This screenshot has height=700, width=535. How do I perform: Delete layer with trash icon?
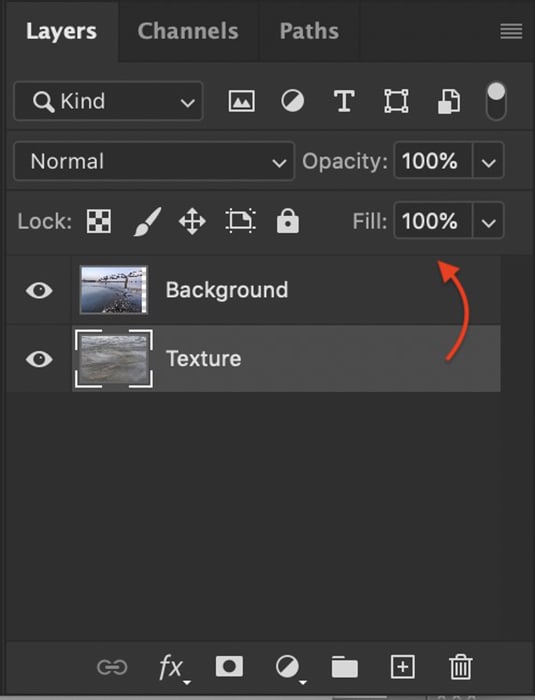click(x=460, y=667)
